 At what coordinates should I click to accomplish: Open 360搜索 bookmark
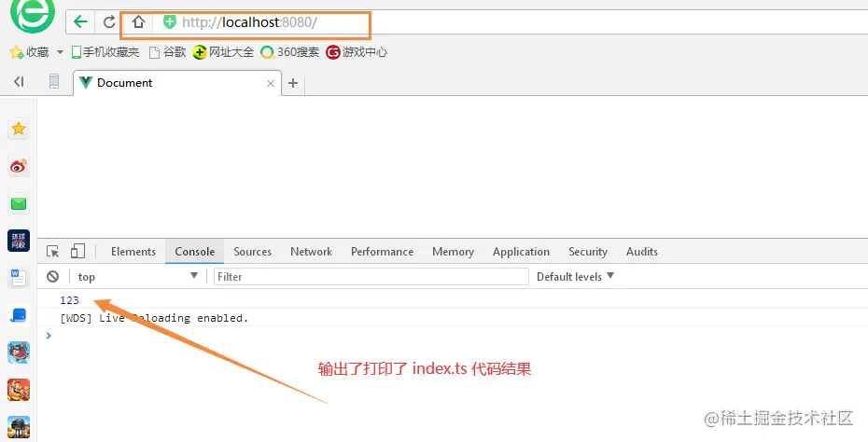click(290, 52)
